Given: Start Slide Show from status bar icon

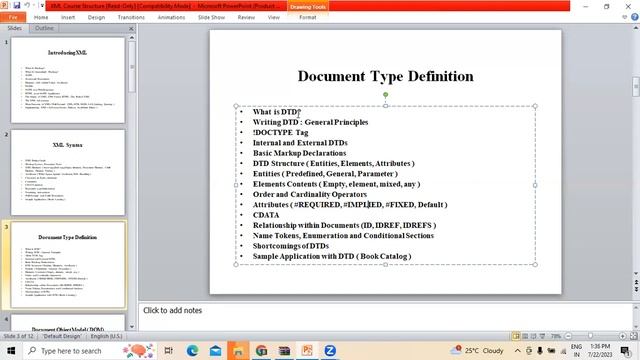Looking at the screenshot, I should (x=542, y=336).
